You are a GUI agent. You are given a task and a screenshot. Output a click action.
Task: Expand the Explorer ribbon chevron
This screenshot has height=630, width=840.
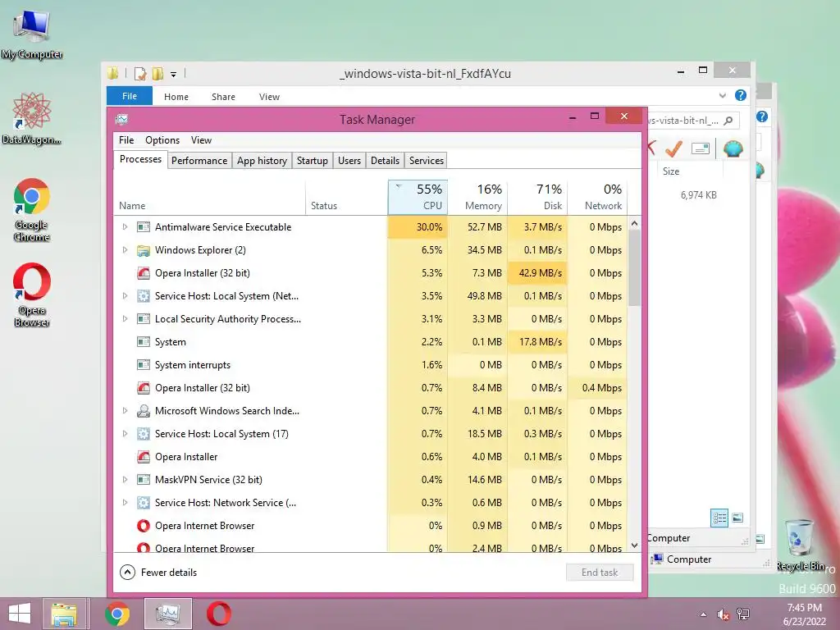coord(722,96)
